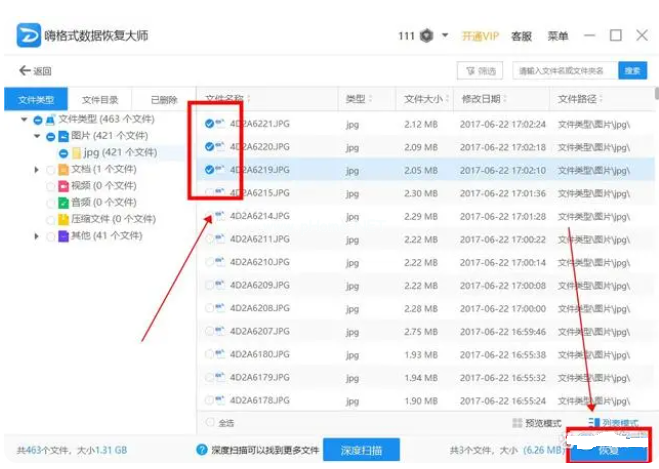Viewport: 659px width, 469px height.
Task: Click the back arrow 返回
Action: click(34, 71)
